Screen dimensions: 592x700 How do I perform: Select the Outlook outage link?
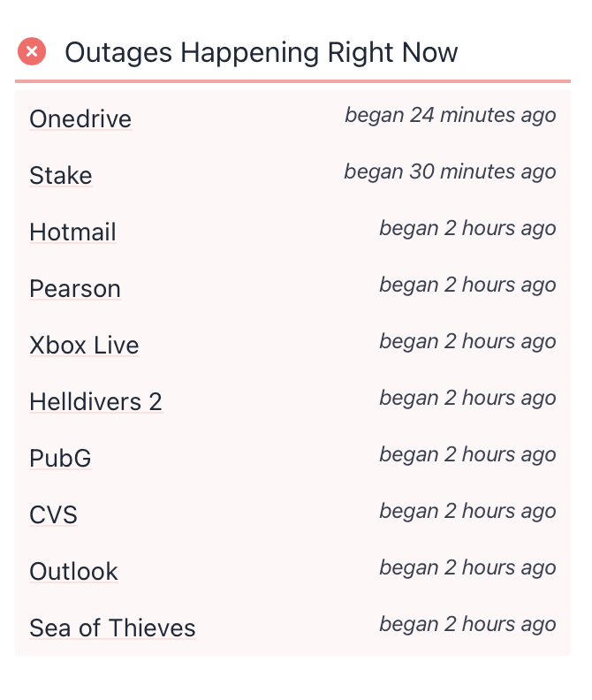73,572
